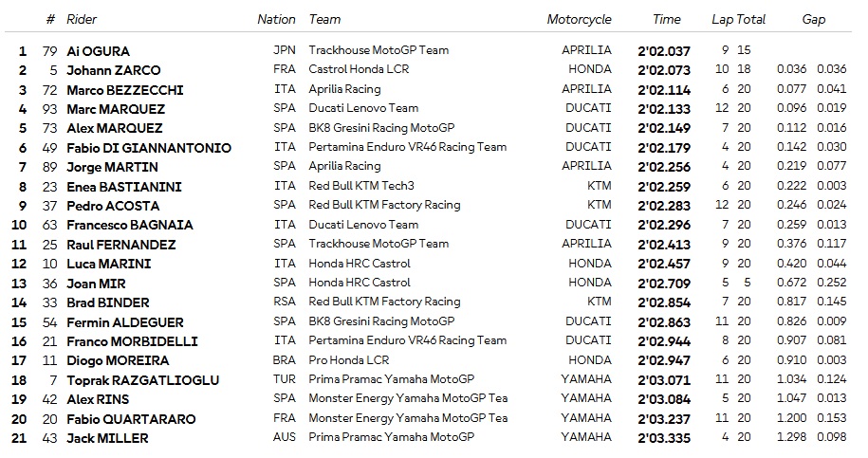Click Toprak RAZGATLIOGLU rider name
The width and height of the screenshot is (868, 458).
[142, 380]
